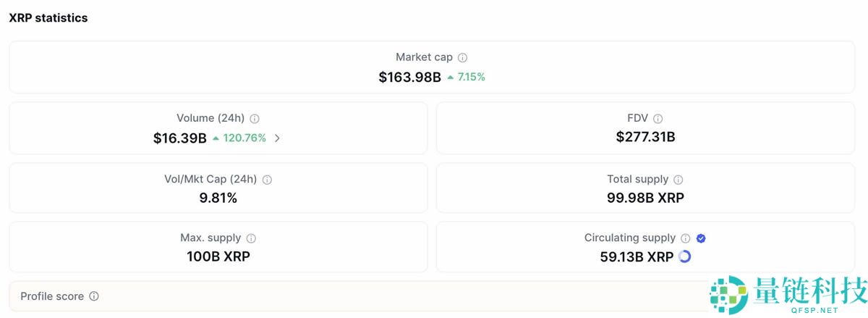Click the Circulating supply info icon
This screenshot has width=868, height=318.
pyautogui.click(x=686, y=238)
